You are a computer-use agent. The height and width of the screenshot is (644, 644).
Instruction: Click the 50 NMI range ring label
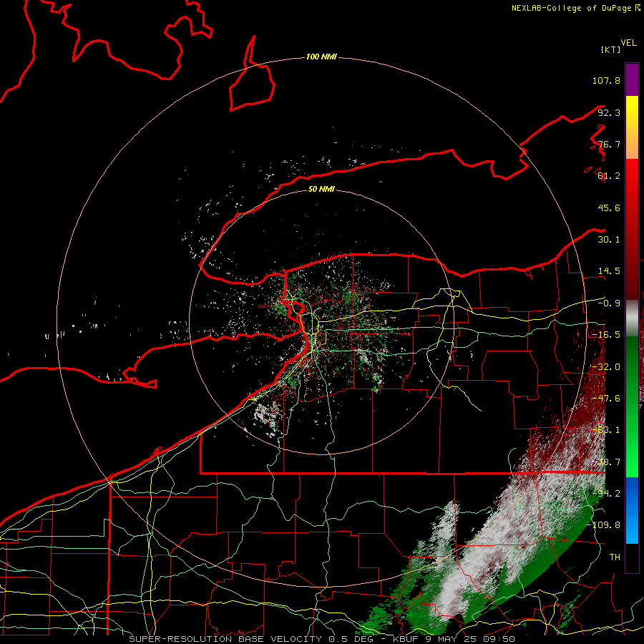[321, 189]
